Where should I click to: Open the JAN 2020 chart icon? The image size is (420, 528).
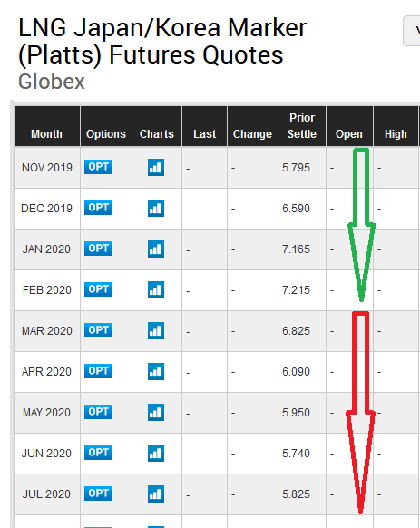click(156, 249)
